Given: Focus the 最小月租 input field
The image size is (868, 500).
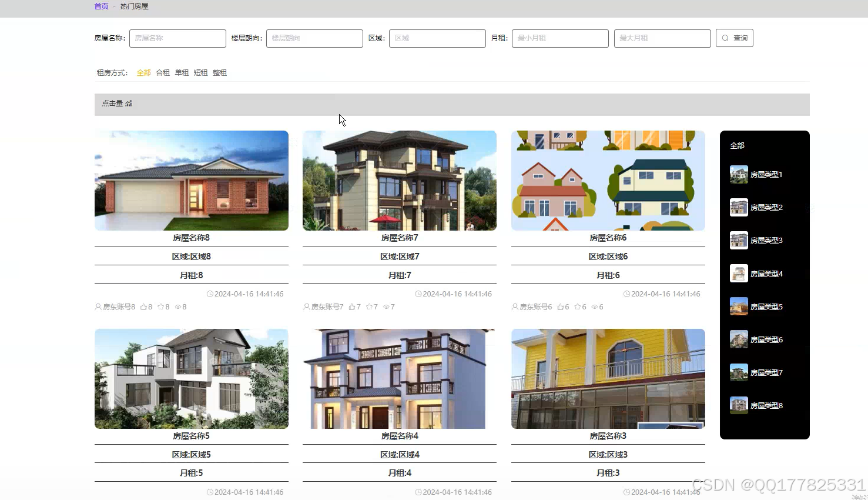Looking at the screenshot, I should pos(560,38).
